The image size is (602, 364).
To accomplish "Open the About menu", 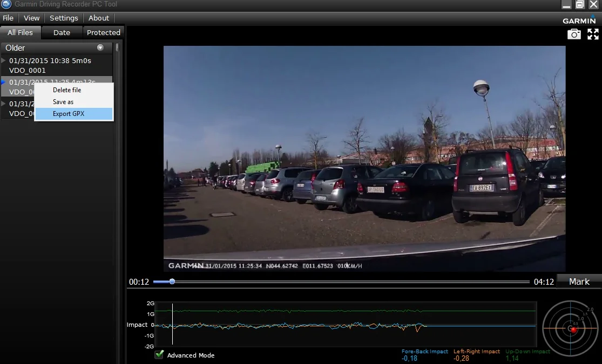I will coord(99,18).
